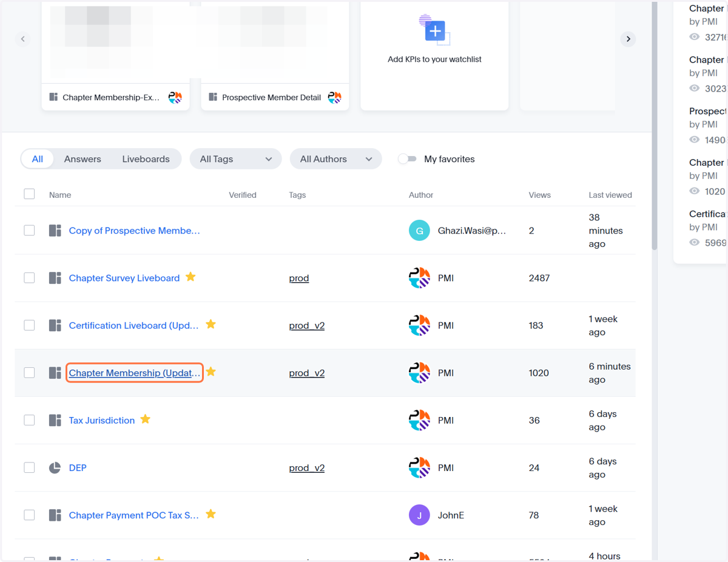Image resolution: width=728 pixels, height=562 pixels.
Task: Expand the All Authors dropdown
Action: click(x=336, y=159)
